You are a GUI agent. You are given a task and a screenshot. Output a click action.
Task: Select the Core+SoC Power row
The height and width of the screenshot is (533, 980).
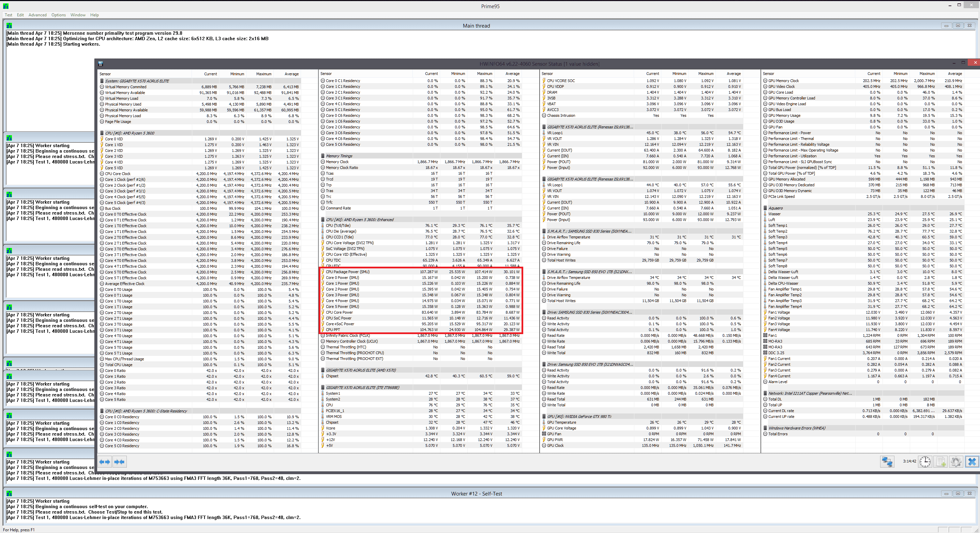click(420, 324)
